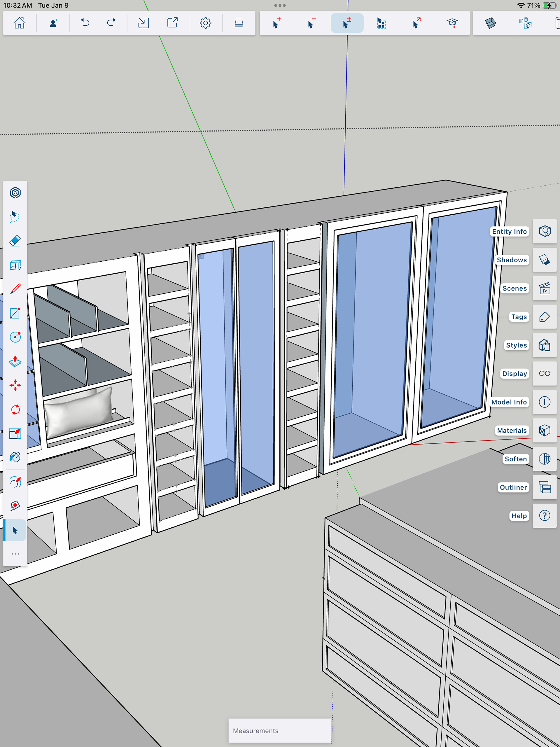Open the Tags panel
Viewport: 560px width, 747px height.
[x=544, y=317]
